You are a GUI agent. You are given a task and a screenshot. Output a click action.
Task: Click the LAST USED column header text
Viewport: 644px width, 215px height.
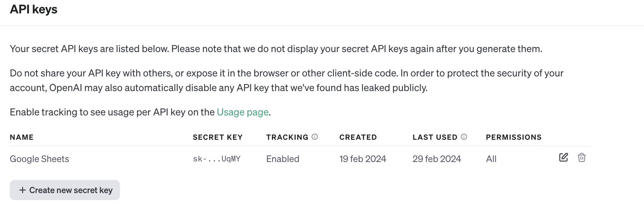(x=435, y=137)
